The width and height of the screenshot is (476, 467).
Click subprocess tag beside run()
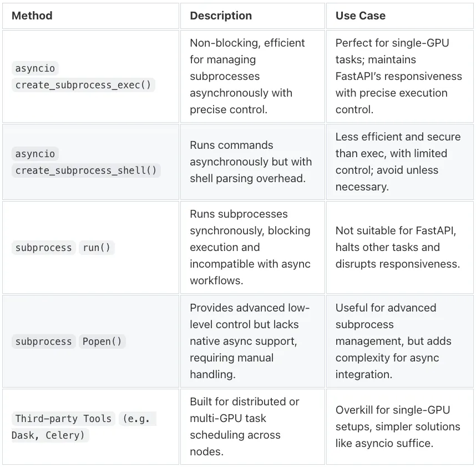click(43, 247)
